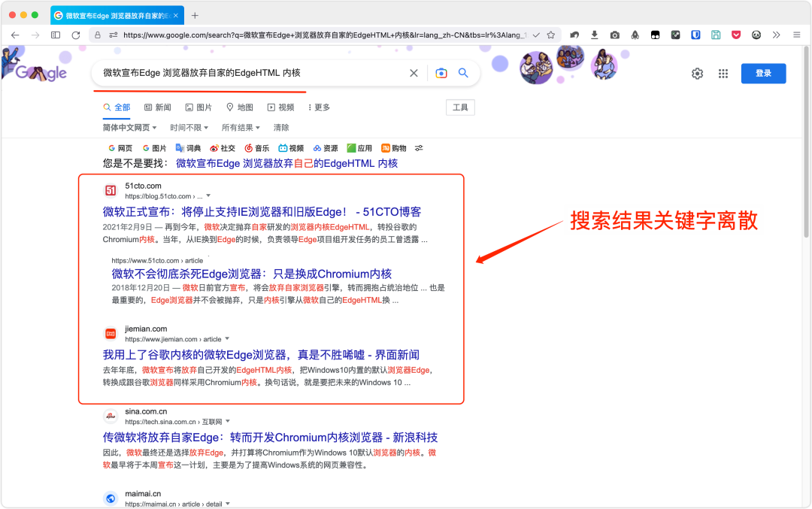Image resolution: width=812 pixels, height=509 pixels.
Task: Click the panda face extension icon
Action: click(756, 35)
